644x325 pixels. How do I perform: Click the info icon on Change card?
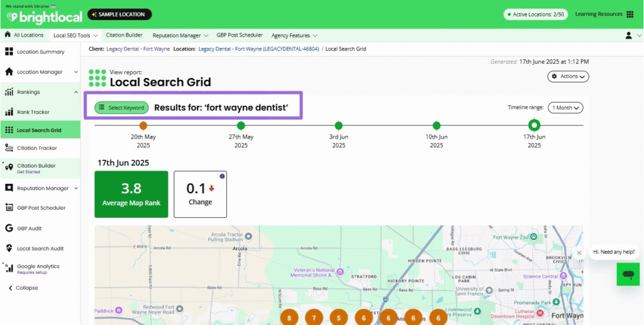222,176
